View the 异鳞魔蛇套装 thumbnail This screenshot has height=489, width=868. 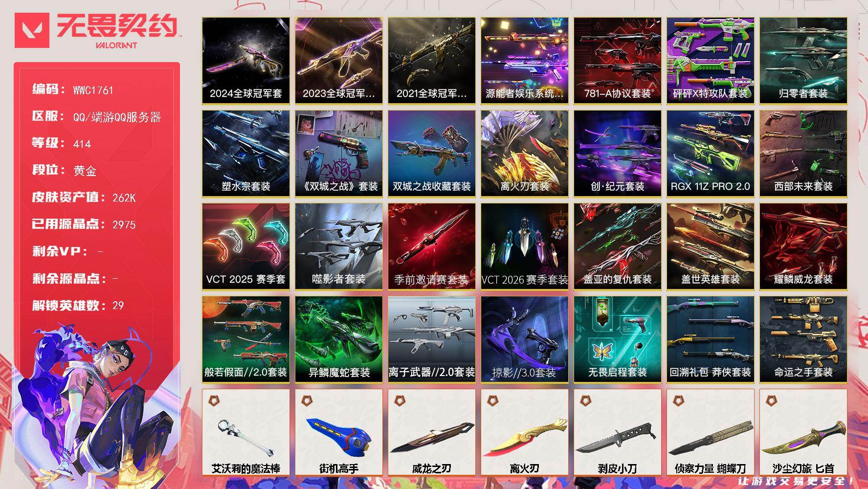tap(339, 339)
